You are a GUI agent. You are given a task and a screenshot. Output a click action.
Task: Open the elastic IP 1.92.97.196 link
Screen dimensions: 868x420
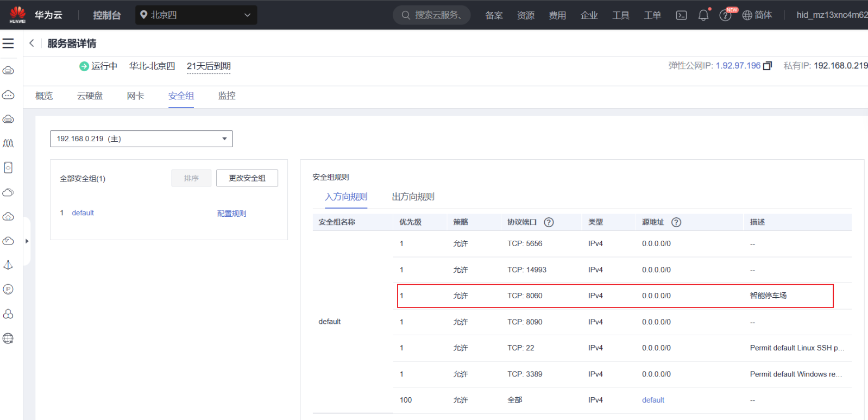click(x=738, y=66)
